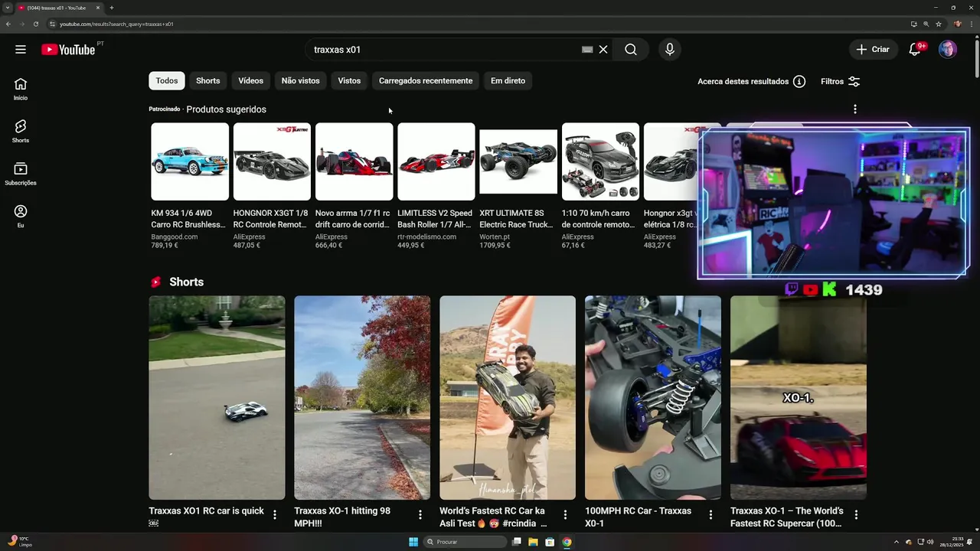This screenshot has height=551, width=980.
Task: Click the Criar button
Action: click(x=873, y=50)
